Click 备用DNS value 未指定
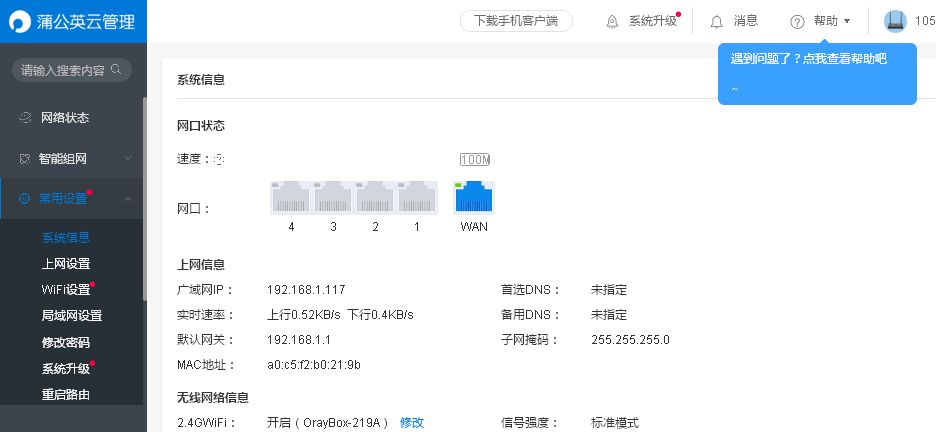The image size is (936, 432). [609, 314]
